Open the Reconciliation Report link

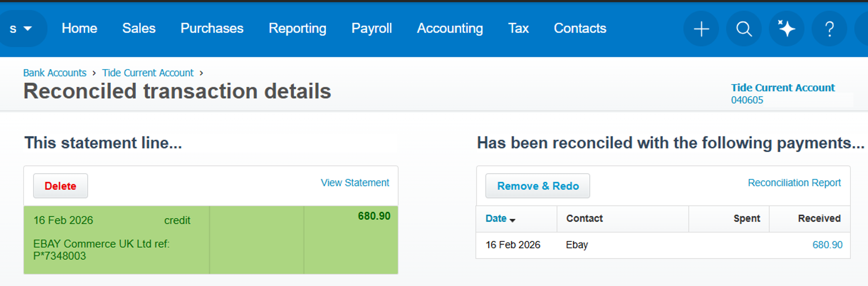[x=794, y=183]
